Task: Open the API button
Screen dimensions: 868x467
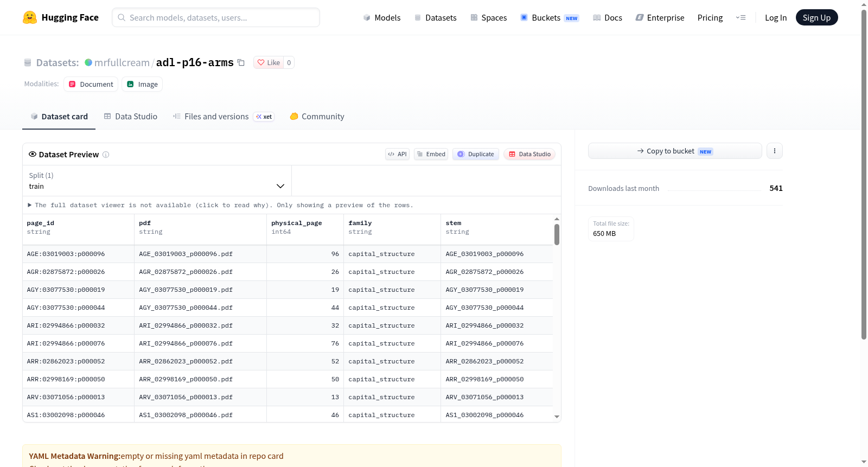Action: pos(397,154)
